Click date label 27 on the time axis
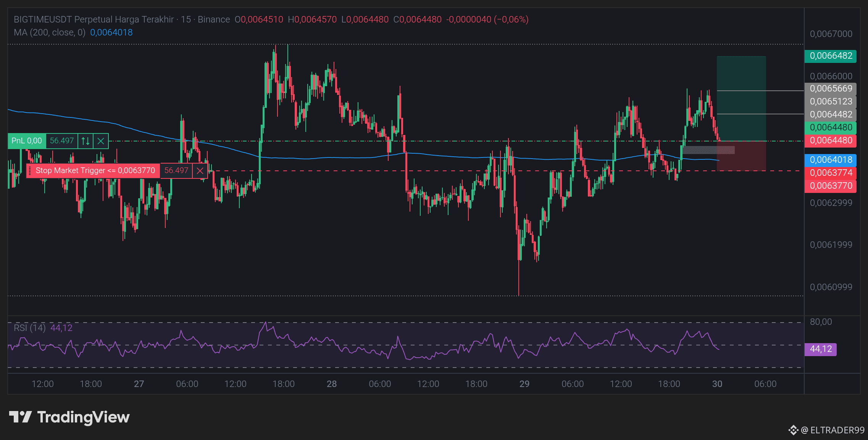Viewport: 868px width, 440px height. pos(139,384)
